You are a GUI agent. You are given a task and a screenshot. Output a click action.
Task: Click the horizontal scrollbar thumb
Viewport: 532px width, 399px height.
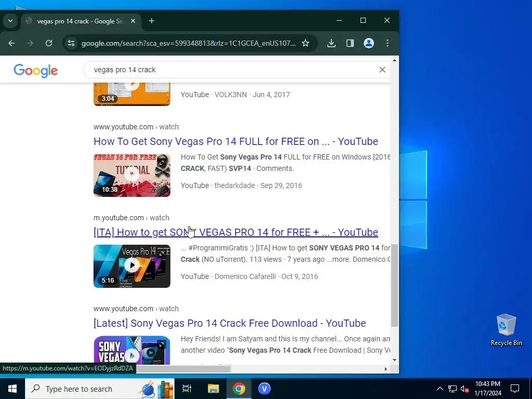click(x=183, y=369)
